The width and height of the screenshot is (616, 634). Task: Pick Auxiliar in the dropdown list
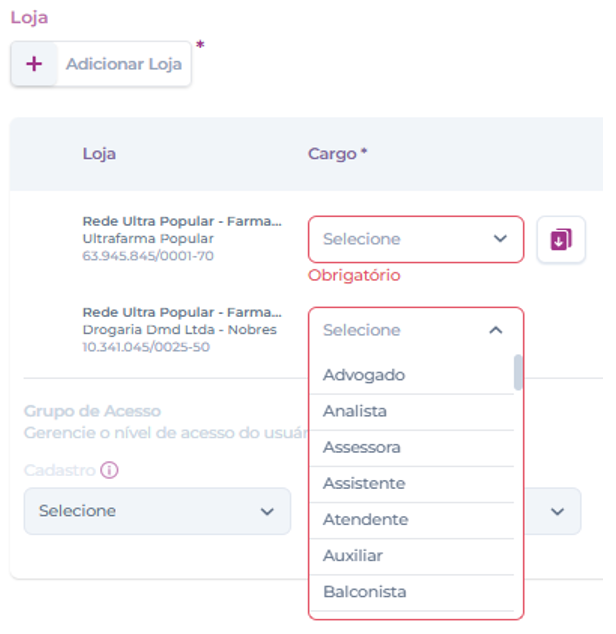click(353, 555)
